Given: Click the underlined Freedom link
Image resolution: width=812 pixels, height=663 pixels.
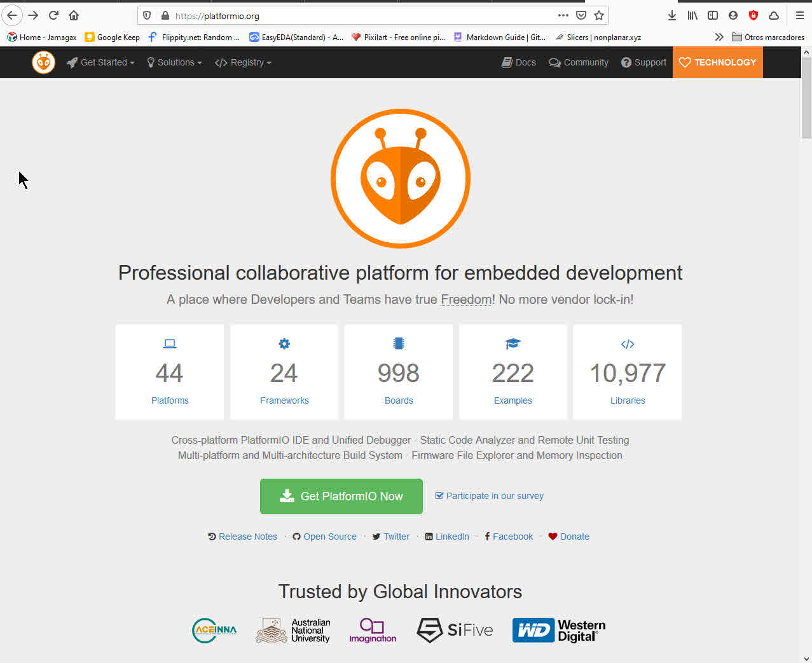Looking at the screenshot, I should pyautogui.click(x=466, y=299).
